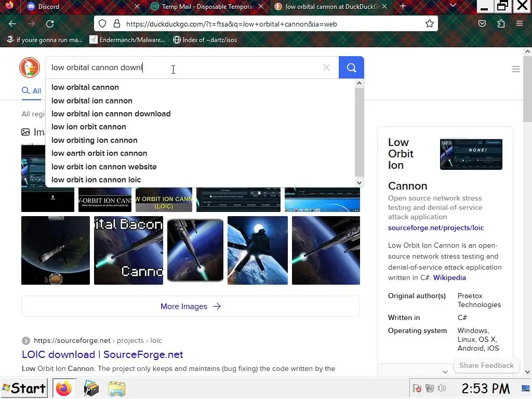Submit search with magnifier button
This screenshot has width=532, height=399.
pos(352,68)
